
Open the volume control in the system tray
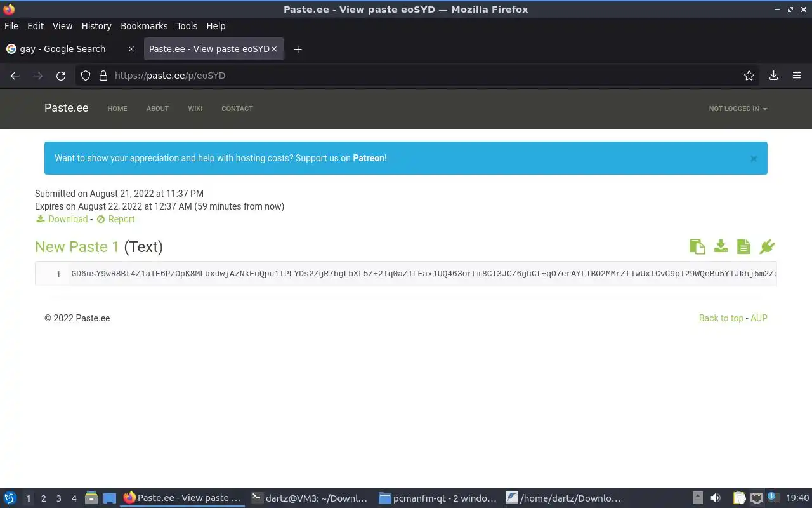click(716, 498)
